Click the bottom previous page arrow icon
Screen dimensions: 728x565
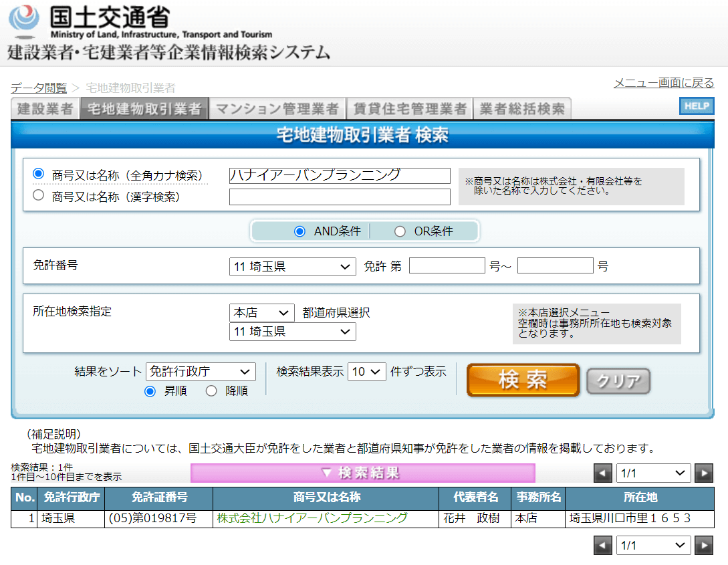[602, 546]
